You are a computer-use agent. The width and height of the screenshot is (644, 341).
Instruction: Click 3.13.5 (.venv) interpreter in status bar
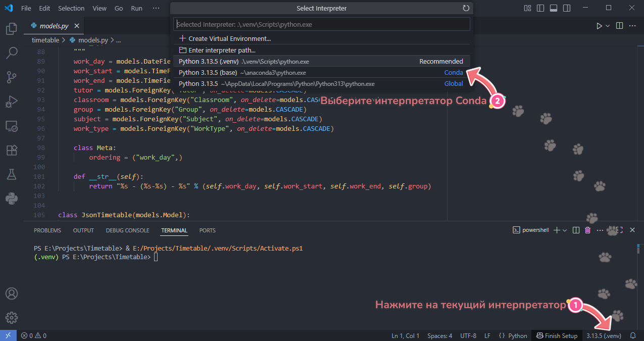point(604,335)
